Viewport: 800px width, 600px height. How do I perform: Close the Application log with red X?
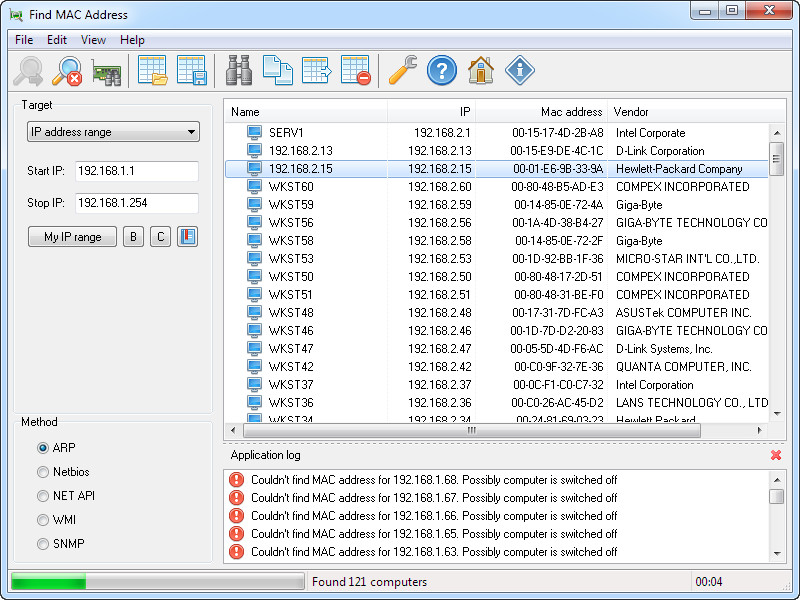(x=776, y=455)
